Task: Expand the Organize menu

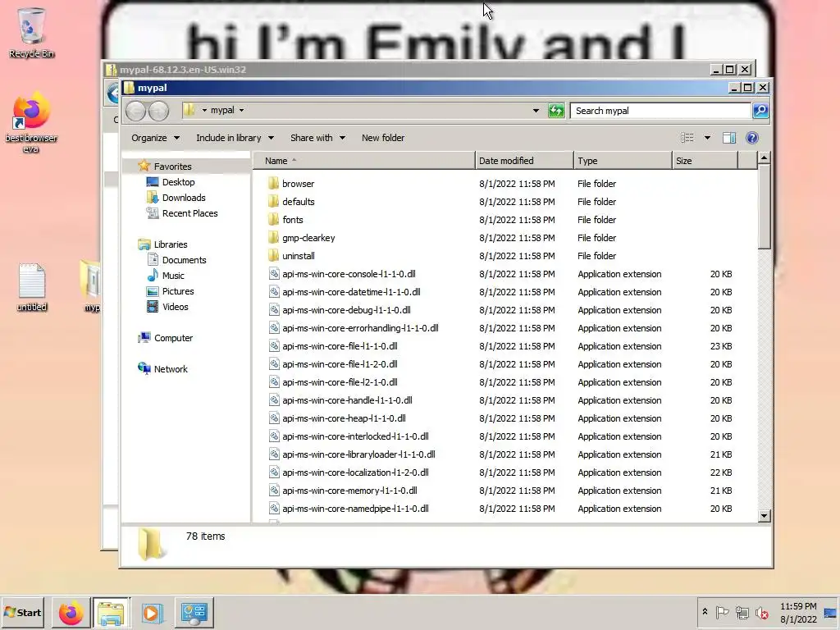Action: (x=155, y=138)
